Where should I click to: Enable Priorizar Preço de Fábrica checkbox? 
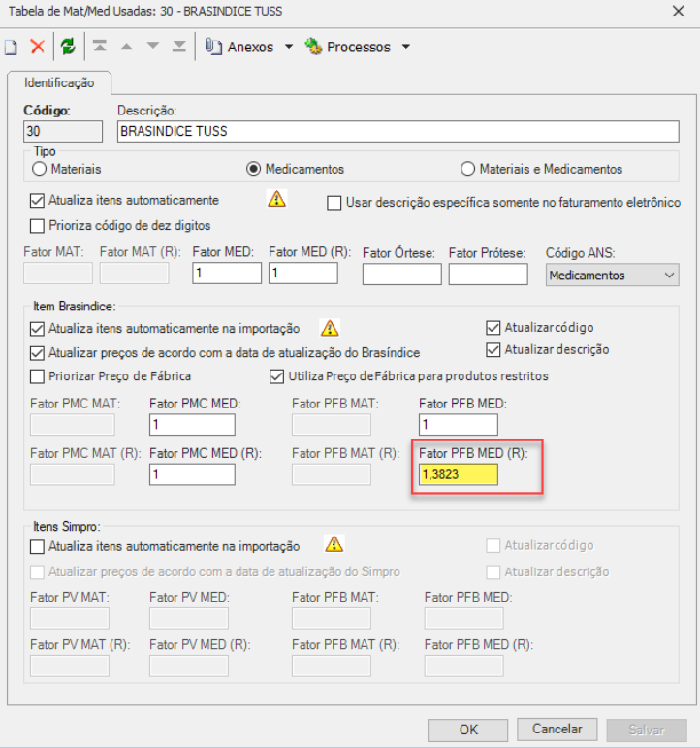pyautogui.click(x=37, y=376)
